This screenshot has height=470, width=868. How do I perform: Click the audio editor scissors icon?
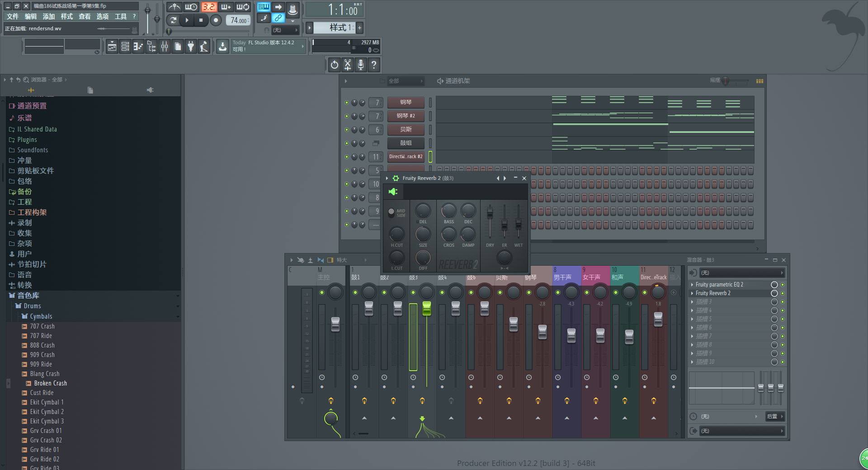(348, 65)
